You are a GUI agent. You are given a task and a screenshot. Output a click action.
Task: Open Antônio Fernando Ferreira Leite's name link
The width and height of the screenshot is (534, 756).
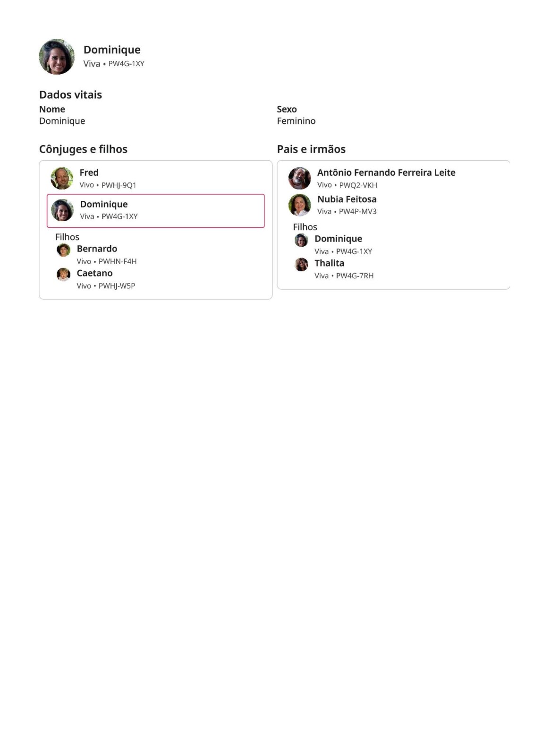386,172
